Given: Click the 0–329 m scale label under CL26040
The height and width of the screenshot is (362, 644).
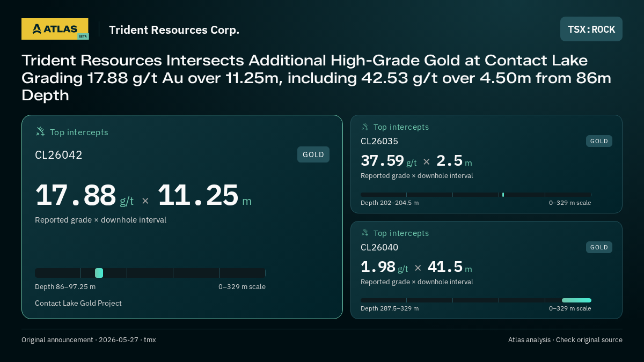Looking at the screenshot, I should [x=570, y=308].
